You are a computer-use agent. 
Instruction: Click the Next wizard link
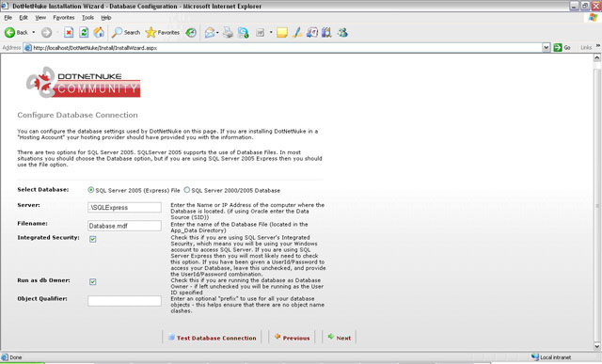(343, 338)
